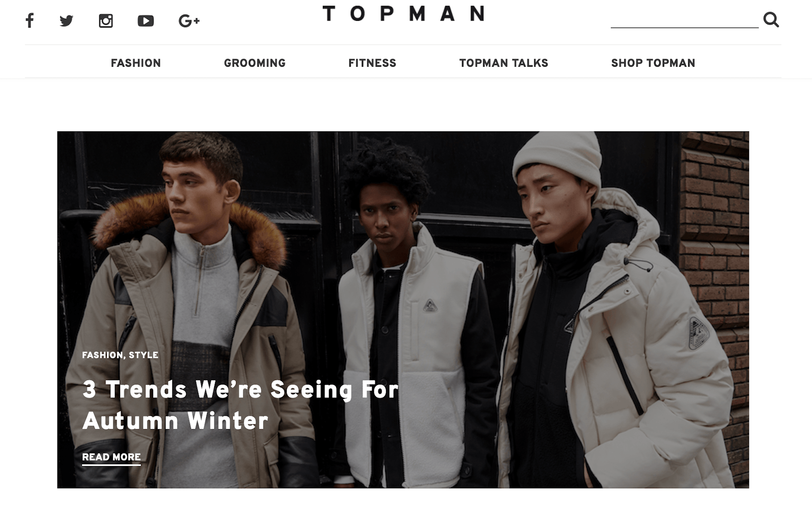Viewport: 812px width, 511px height.
Task: Select GROOMING in the navigation bar
Action: coord(255,63)
